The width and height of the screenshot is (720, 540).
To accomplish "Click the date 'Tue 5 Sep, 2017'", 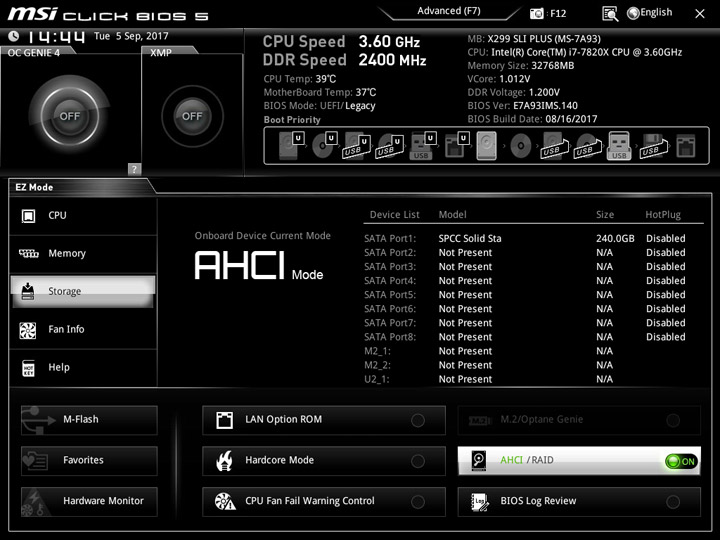I will (x=131, y=36).
